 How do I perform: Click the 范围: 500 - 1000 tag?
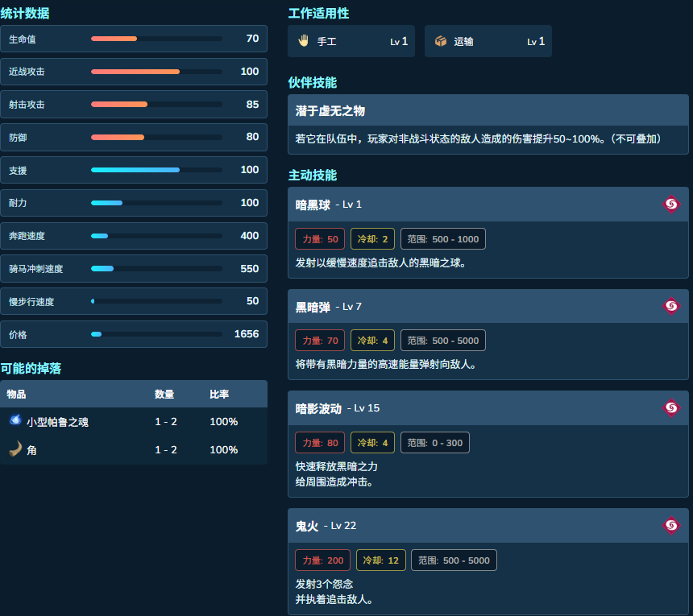pos(443,239)
